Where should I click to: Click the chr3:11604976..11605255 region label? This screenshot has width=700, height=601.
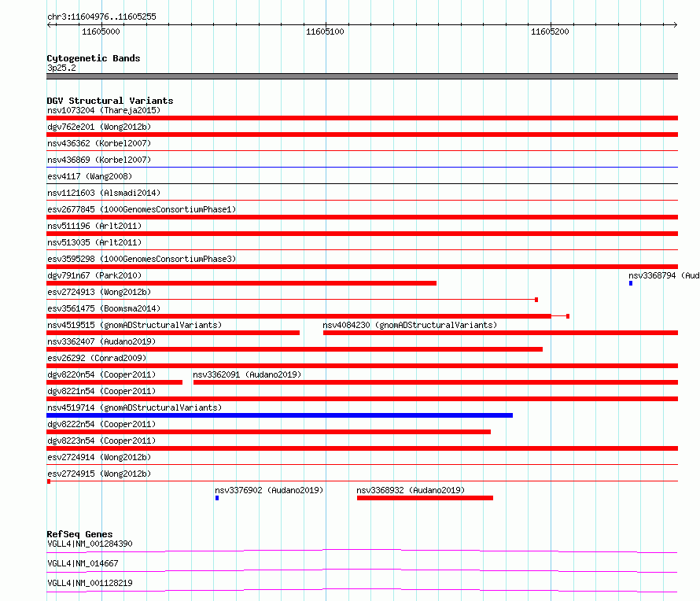click(x=101, y=17)
